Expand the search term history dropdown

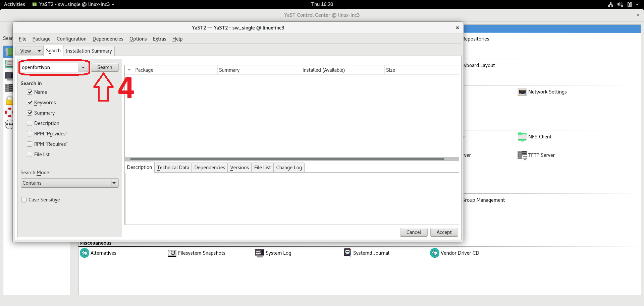point(83,67)
